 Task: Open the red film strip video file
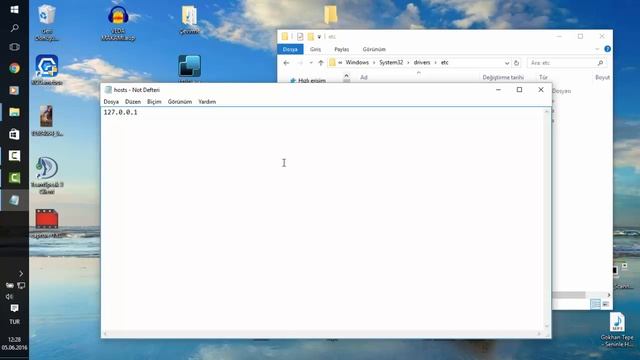tap(47, 224)
